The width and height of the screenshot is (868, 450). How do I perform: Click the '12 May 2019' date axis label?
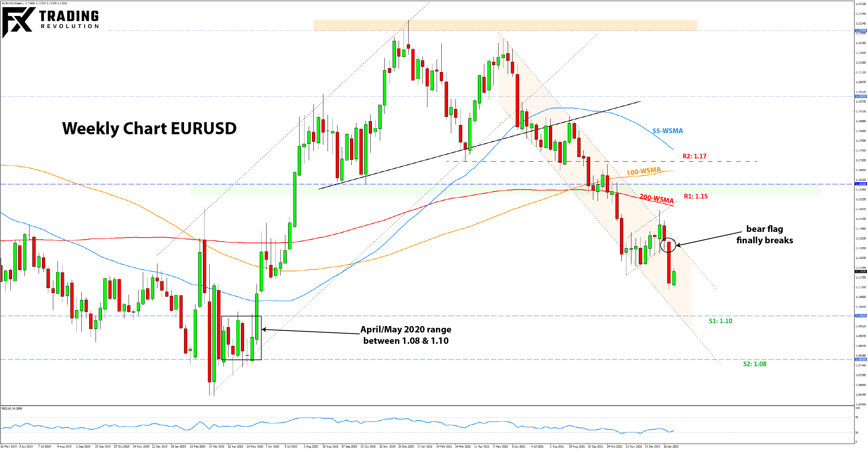(x=9, y=446)
